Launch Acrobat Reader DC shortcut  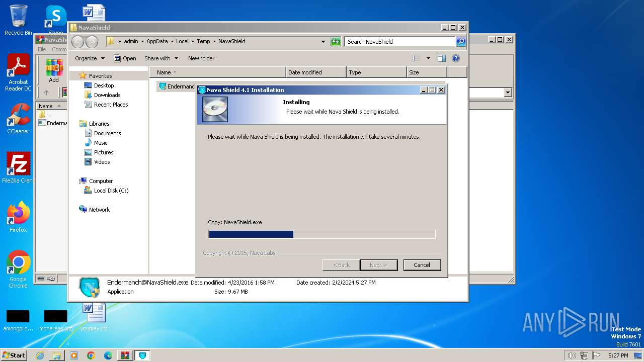coord(18,73)
